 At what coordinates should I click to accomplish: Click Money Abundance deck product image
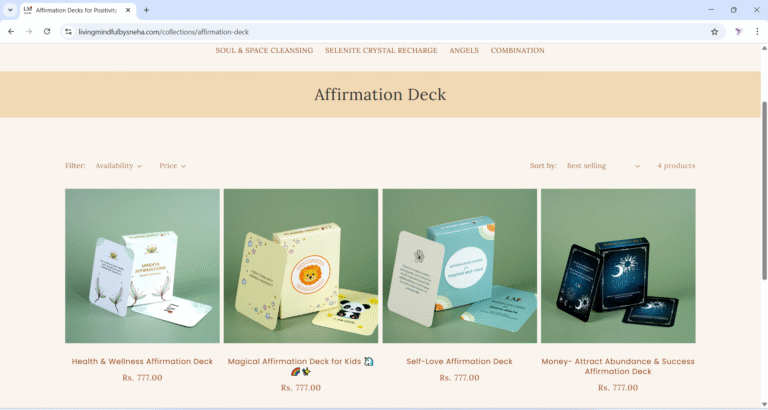(x=617, y=266)
